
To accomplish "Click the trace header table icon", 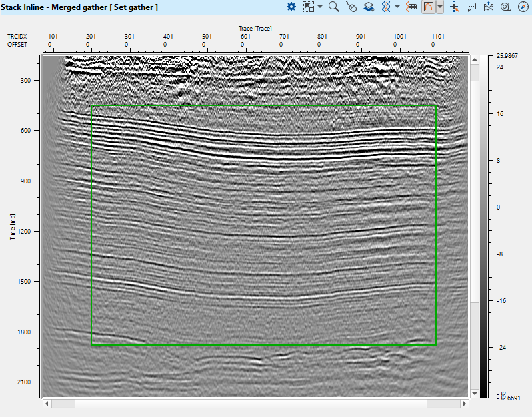I will 411,7.
